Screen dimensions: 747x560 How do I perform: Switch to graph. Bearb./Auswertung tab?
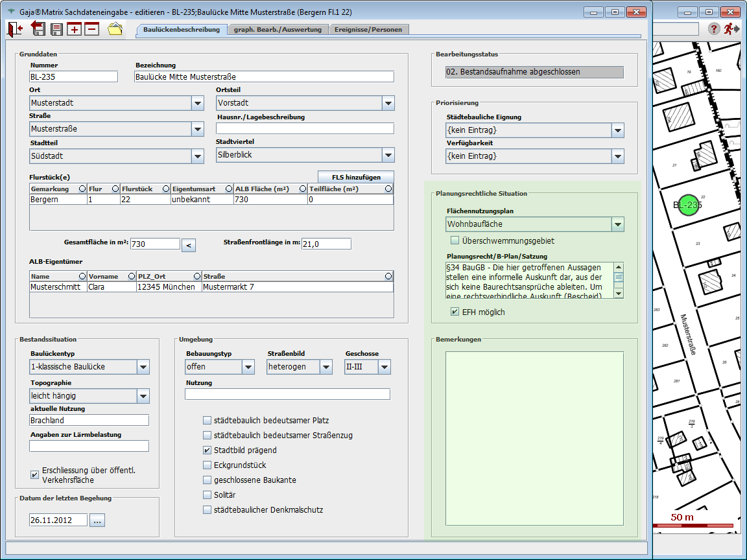pyautogui.click(x=278, y=29)
